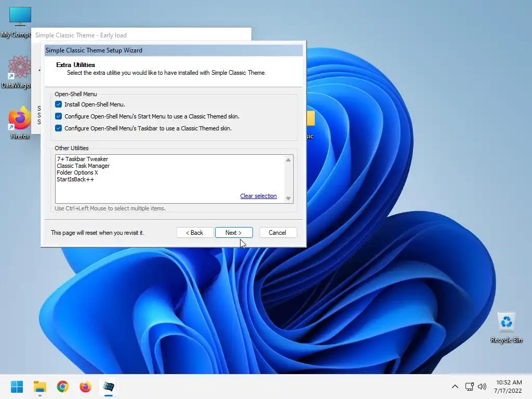
Task: Click the Setup Wizard title bar
Action: click(174, 50)
